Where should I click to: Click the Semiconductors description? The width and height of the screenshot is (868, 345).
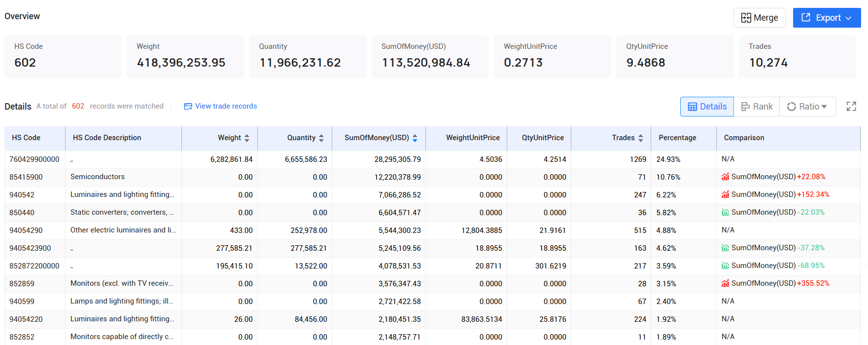click(x=98, y=177)
